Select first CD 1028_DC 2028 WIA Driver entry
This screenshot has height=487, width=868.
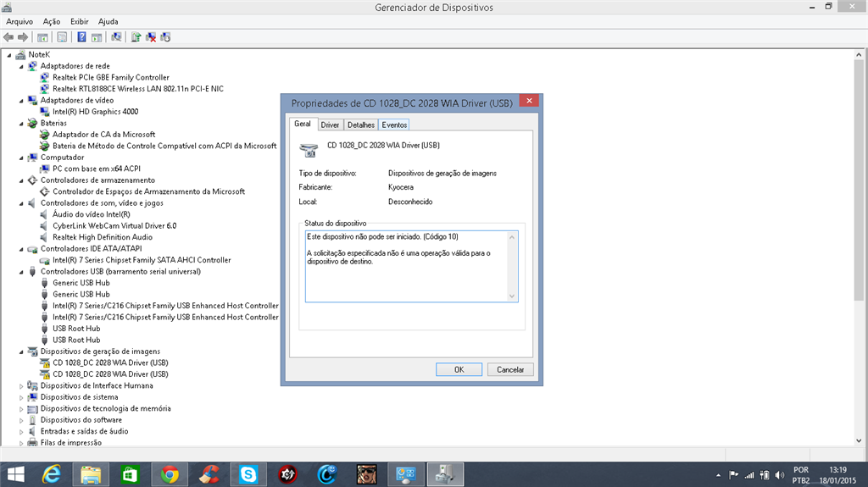click(x=110, y=362)
